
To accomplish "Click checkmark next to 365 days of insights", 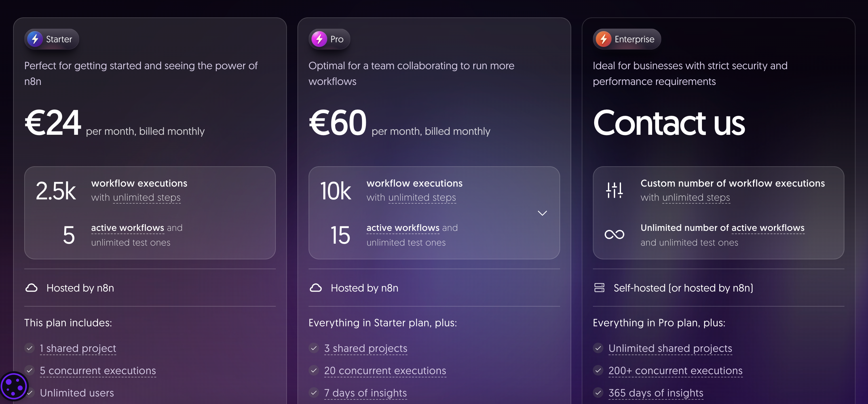I will point(598,393).
